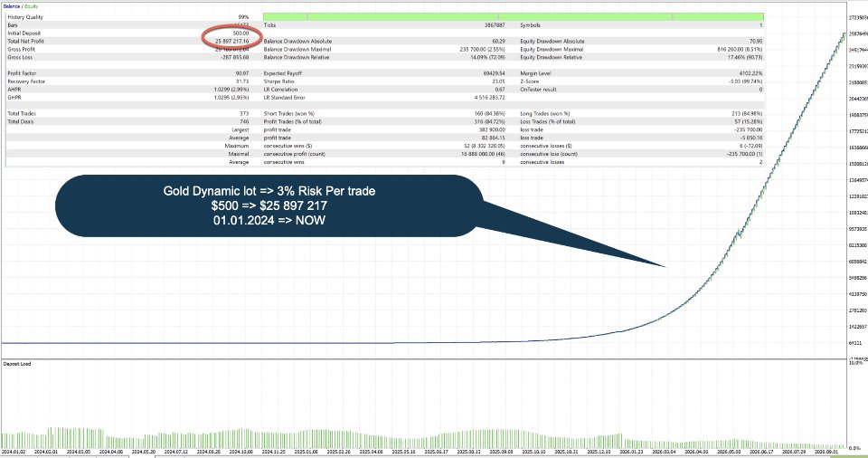
Task: Select Long Trades (won %) label
Action: click(x=544, y=114)
